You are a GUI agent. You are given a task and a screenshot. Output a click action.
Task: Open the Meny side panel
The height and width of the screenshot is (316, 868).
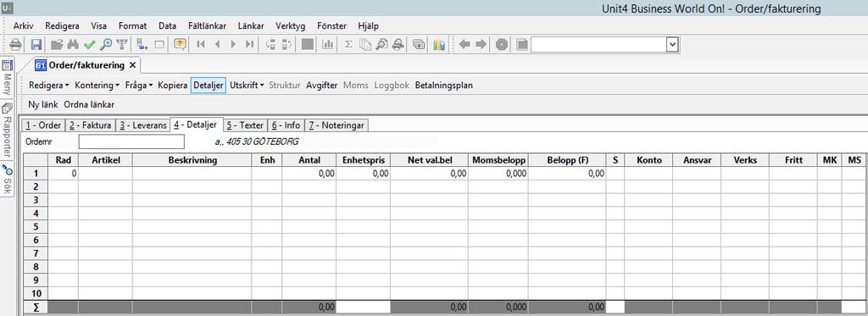tap(7, 78)
